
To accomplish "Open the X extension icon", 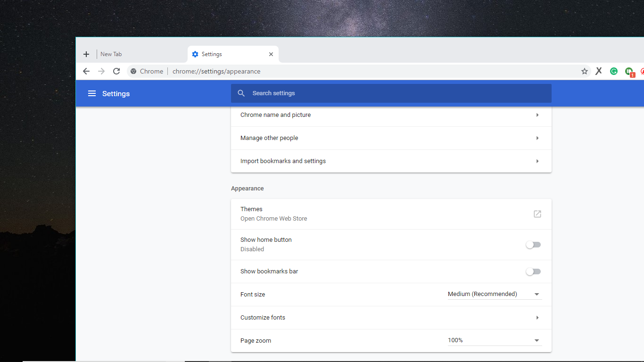I will click(x=599, y=71).
